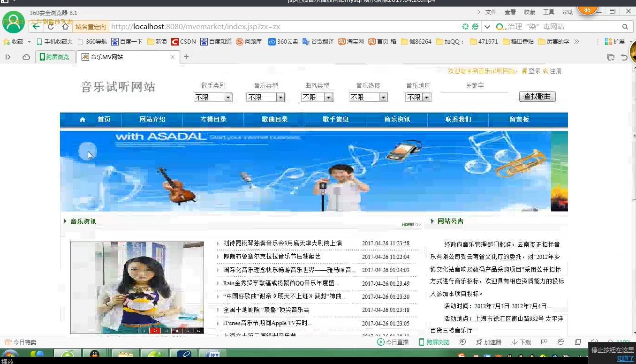Open the CSDN bookmark
This screenshot has width=636, height=364.
(x=183, y=42)
